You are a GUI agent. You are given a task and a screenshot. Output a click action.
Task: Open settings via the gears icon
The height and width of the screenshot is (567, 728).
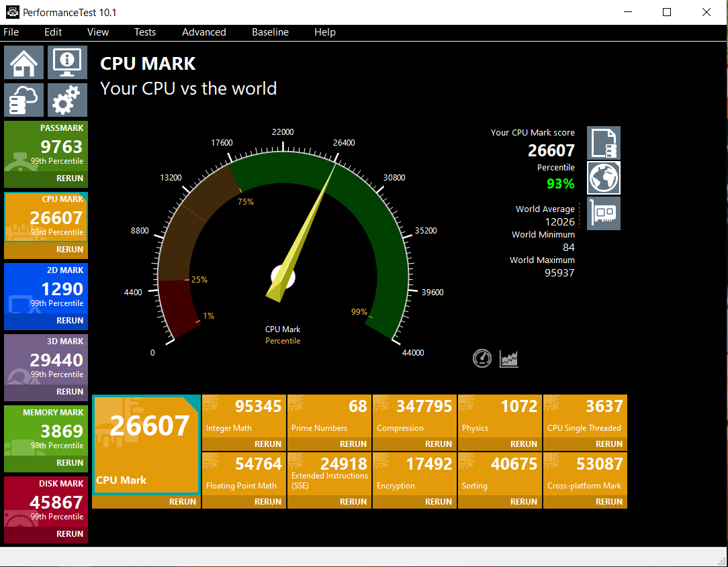[67, 100]
